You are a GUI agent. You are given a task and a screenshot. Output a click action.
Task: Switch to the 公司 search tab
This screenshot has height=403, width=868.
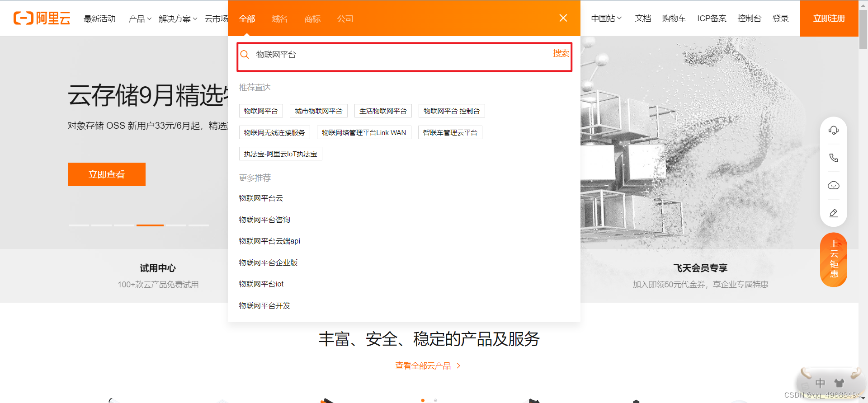pos(345,19)
